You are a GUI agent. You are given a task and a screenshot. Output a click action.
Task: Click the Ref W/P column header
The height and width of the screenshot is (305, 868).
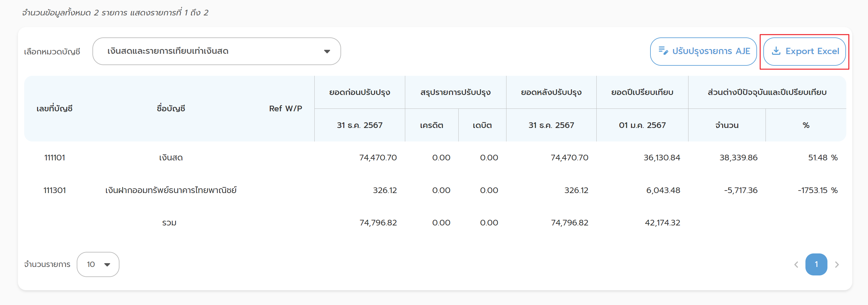coord(285,108)
